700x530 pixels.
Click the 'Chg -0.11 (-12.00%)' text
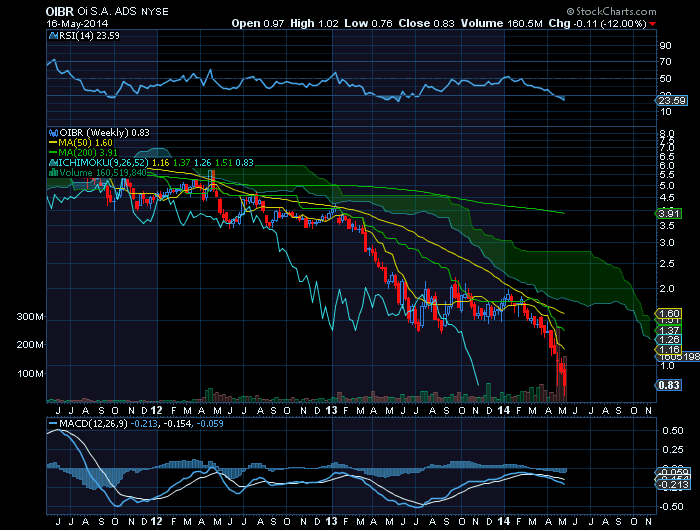pos(597,23)
